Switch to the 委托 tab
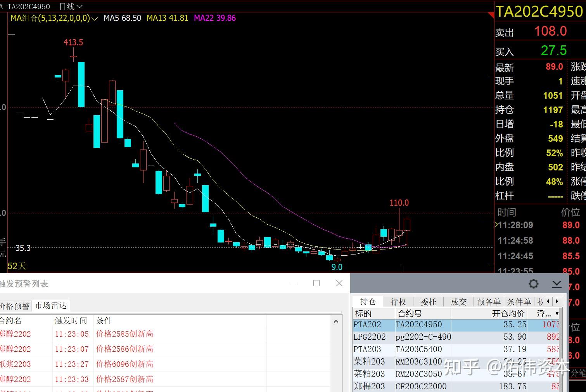Image resolution: width=586 pixels, height=392 pixels. click(x=428, y=302)
